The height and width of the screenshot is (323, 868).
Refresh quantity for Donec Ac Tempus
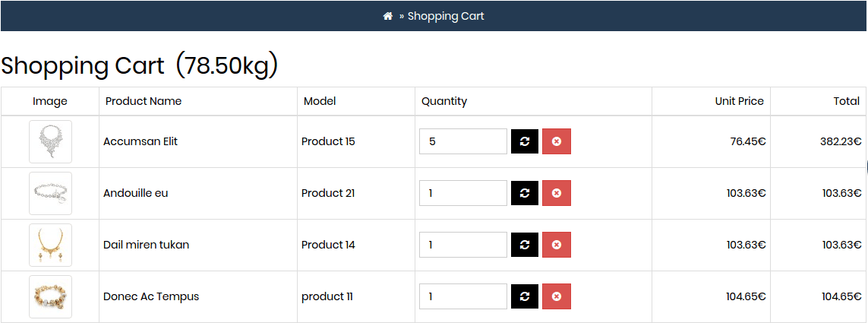[x=525, y=296]
